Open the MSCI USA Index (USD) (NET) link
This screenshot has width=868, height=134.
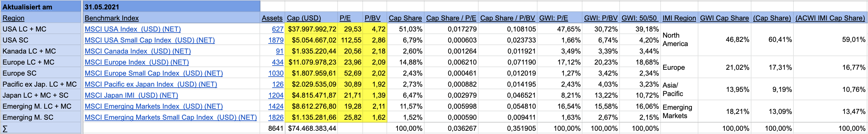pos(133,29)
